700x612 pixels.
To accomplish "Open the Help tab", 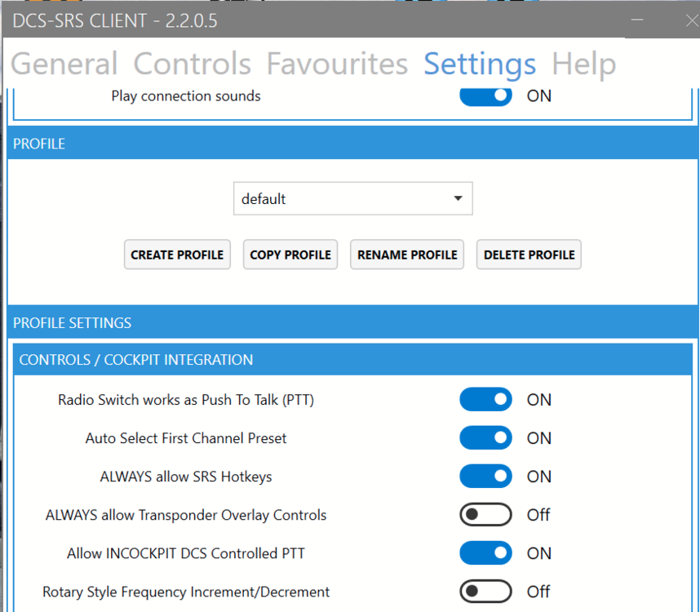I will tap(583, 64).
